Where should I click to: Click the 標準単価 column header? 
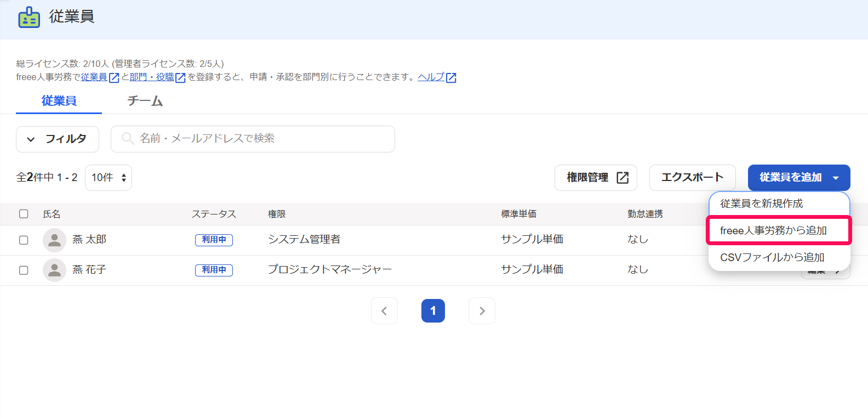[519, 214]
